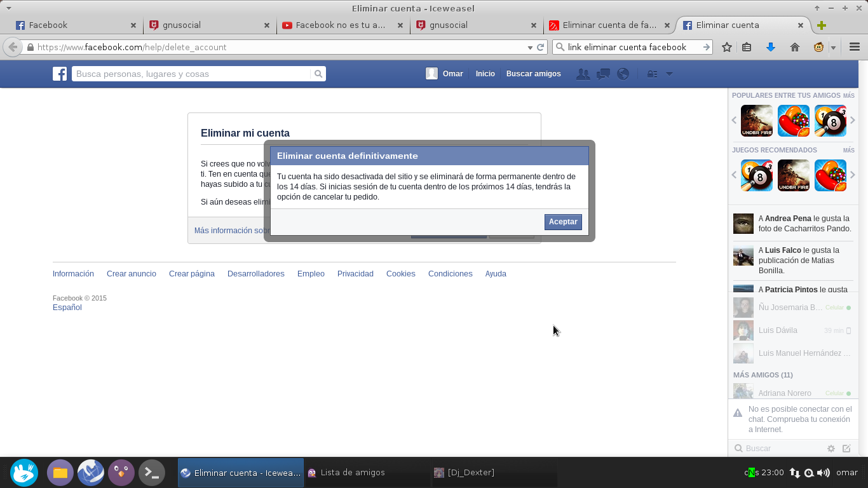Switch to the first Facebook tab
868x488 pixels.
(76, 25)
